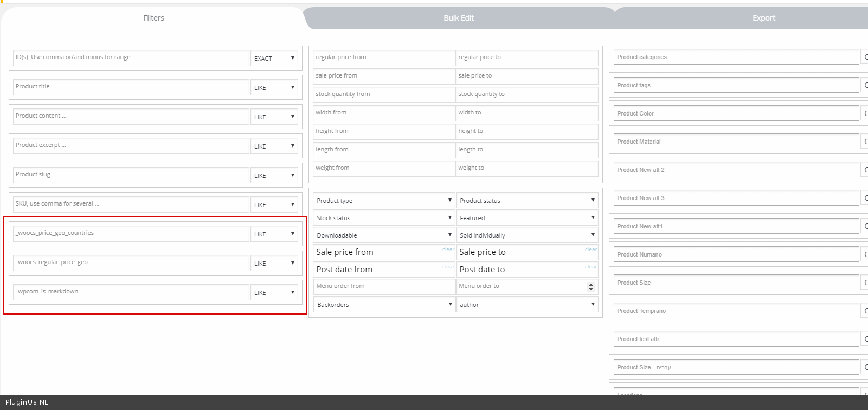Image resolution: width=868 pixels, height=410 pixels.
Task: Focus the regular price from field
Action: click(x=384, y=57)
